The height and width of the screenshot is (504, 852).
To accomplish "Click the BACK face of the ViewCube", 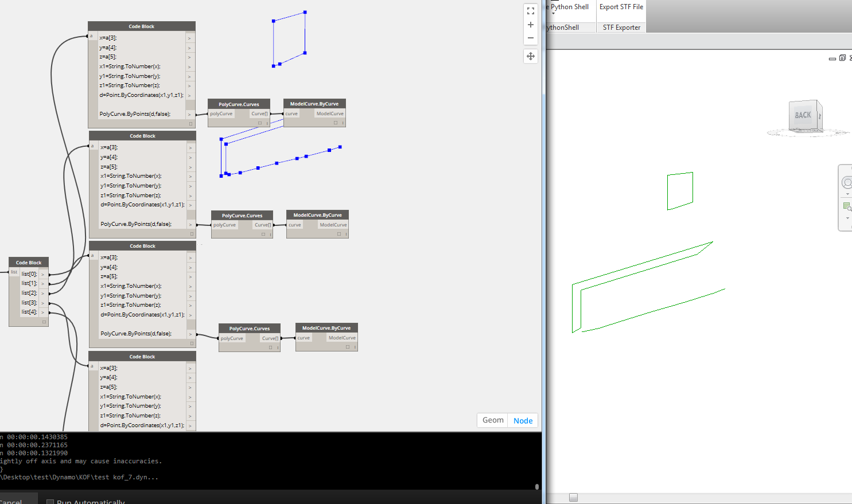I will 803,114.
